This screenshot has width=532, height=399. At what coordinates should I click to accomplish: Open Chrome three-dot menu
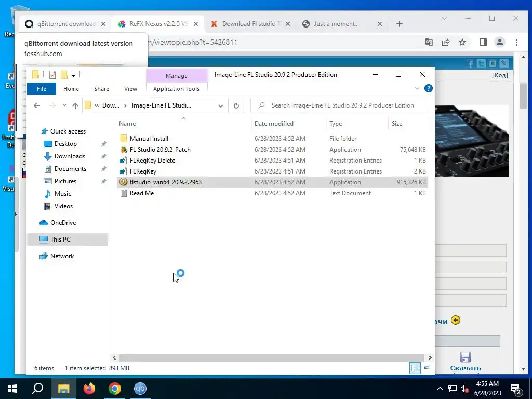click(x=516, y=43)
